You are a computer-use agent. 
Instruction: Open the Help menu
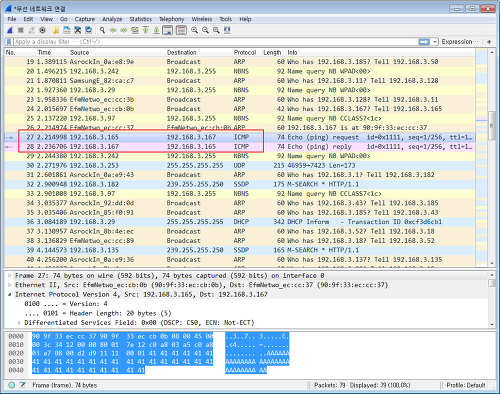coord(245,19)
